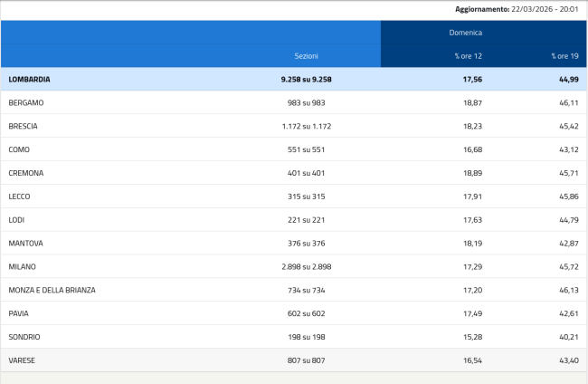Open MONZA E DELLA BRIANZA entry
This screenshot has width=588, height=384.
pyautogui.click(x=52, y=291)
